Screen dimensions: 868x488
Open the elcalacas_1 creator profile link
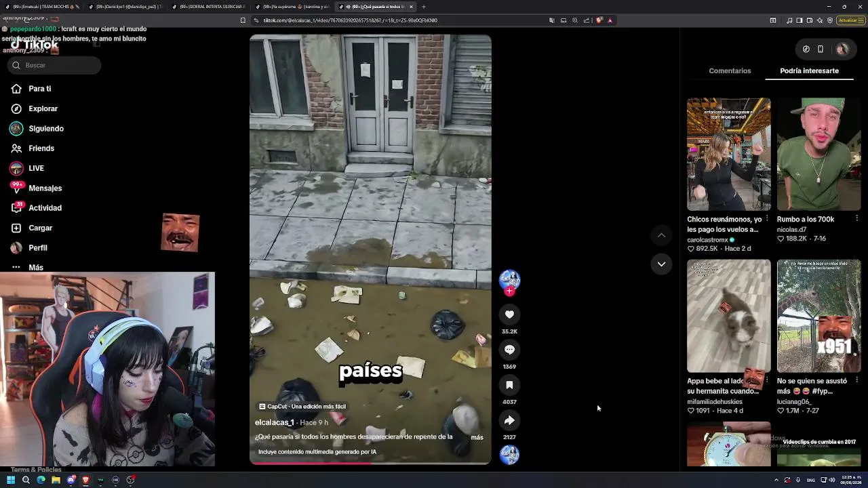coord(274,422)
